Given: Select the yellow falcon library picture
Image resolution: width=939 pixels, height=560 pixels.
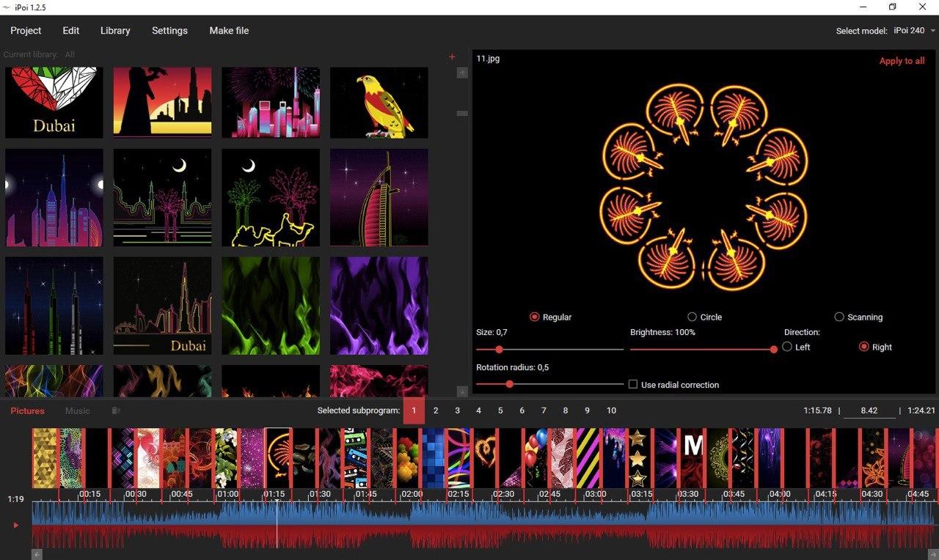Looking at the screenshot, I should click(379, 103).
